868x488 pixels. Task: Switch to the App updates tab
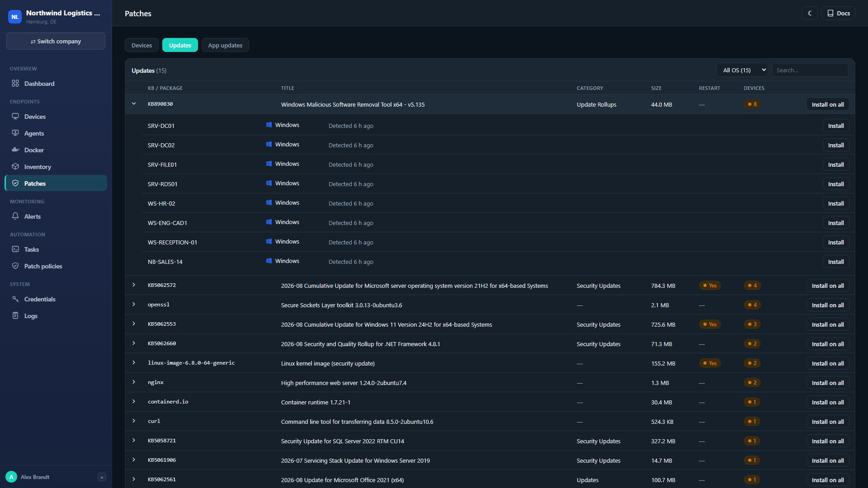pyautogui.click(x=225, y=45)
